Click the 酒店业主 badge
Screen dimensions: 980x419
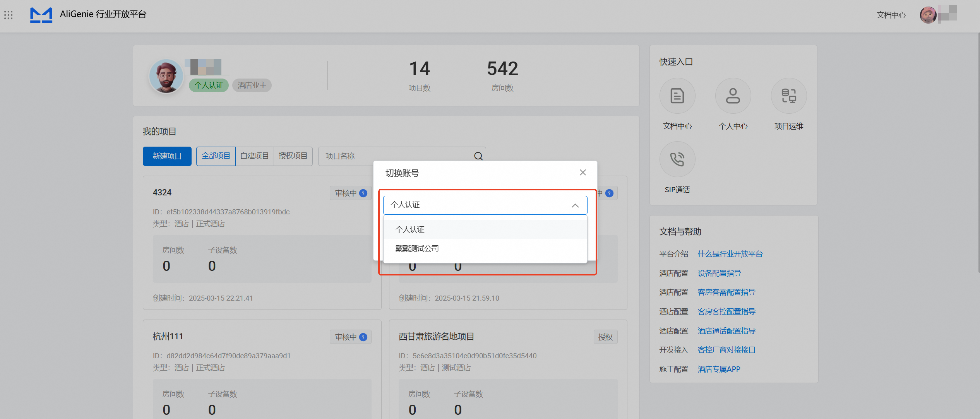(252, 85)
